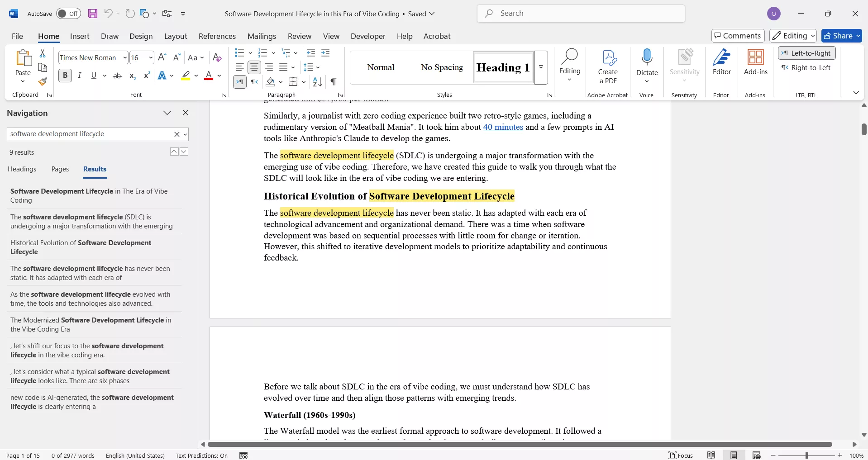
Task: Launch the Editor pane
Action: click(721, 63)
